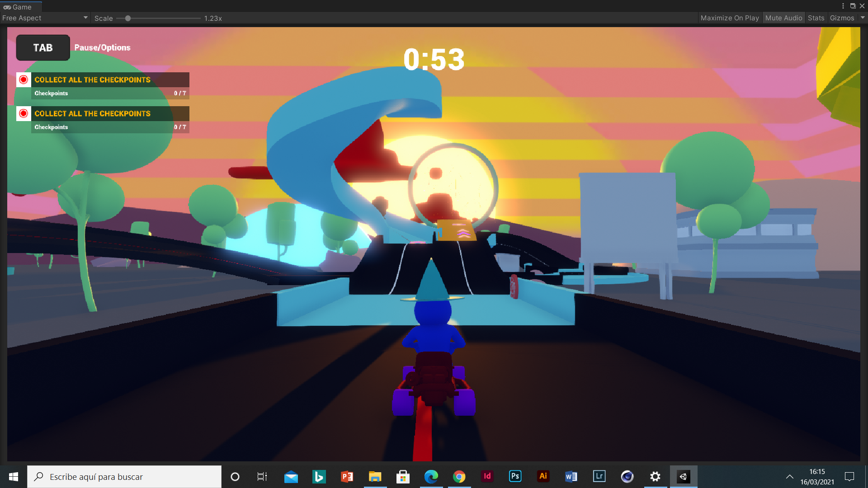Screen dimensions: 868x488
Task: Open the Windows Start menu
Action: [13, 476]
